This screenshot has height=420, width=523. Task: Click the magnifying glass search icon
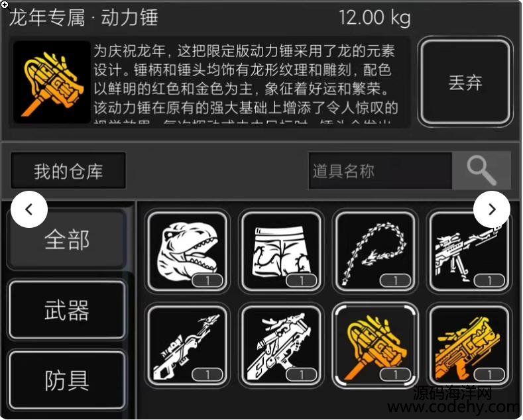coord(481,170)
